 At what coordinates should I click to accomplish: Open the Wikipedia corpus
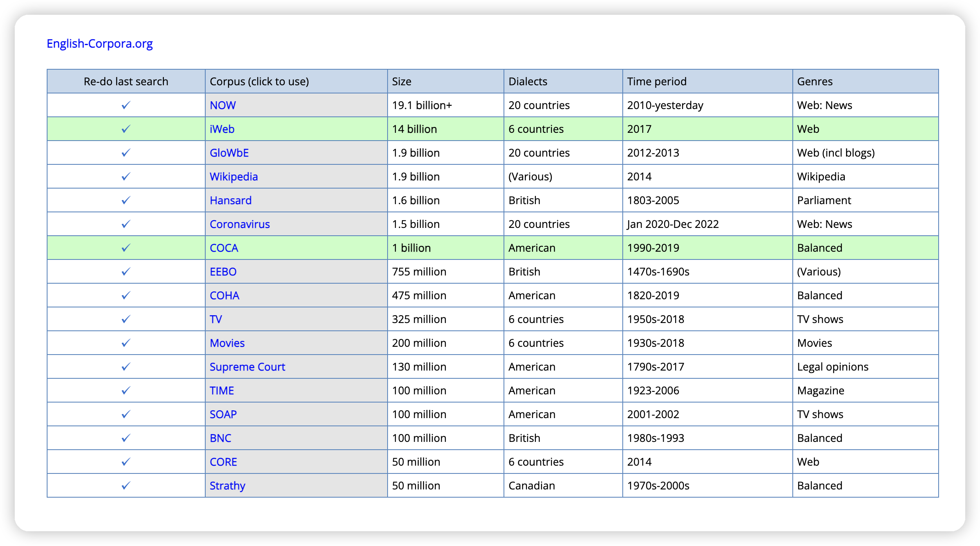(234, 177)
